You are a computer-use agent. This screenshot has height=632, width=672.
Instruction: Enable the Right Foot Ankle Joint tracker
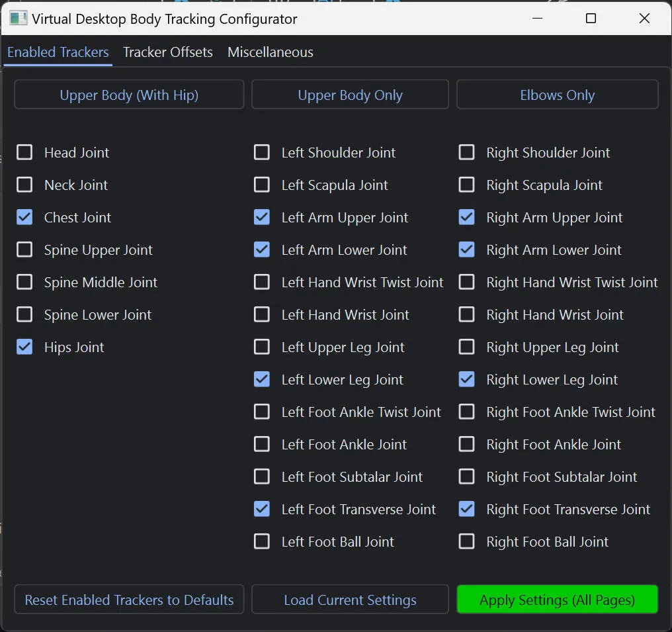pos(467,444)
